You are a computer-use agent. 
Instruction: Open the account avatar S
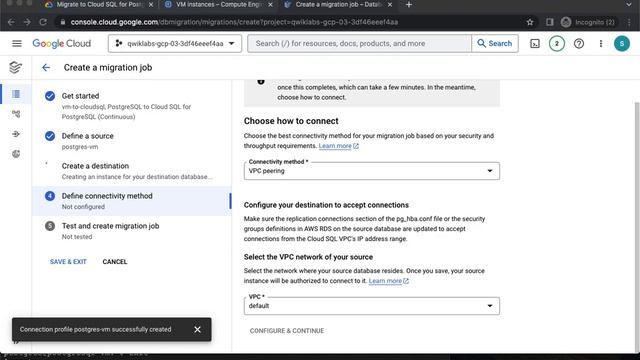tap(622, 43)
